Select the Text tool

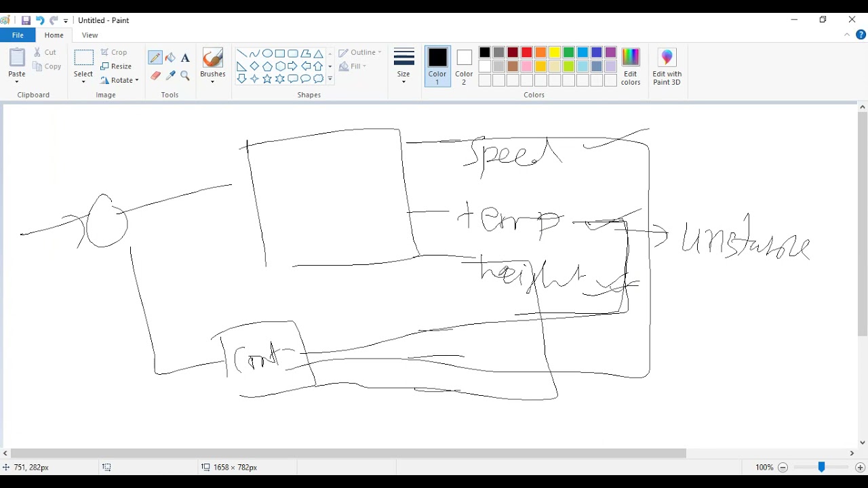pos(185,58)
